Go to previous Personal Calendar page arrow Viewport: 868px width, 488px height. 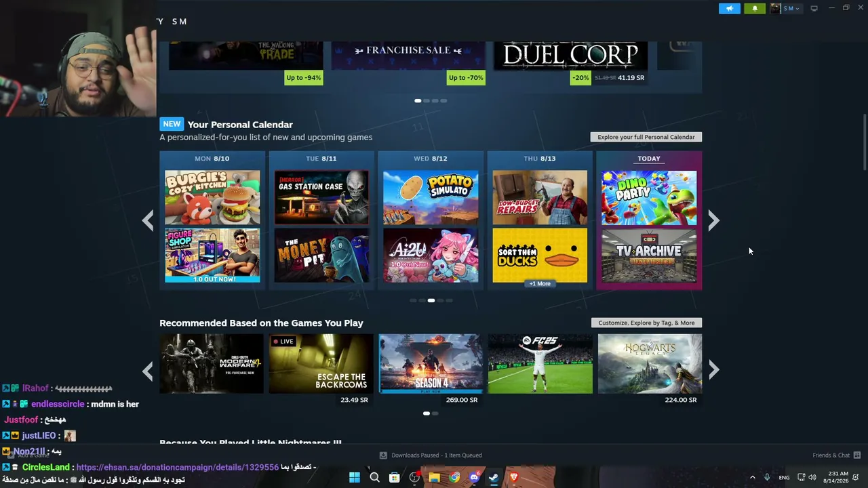click(x=148, y=220)
